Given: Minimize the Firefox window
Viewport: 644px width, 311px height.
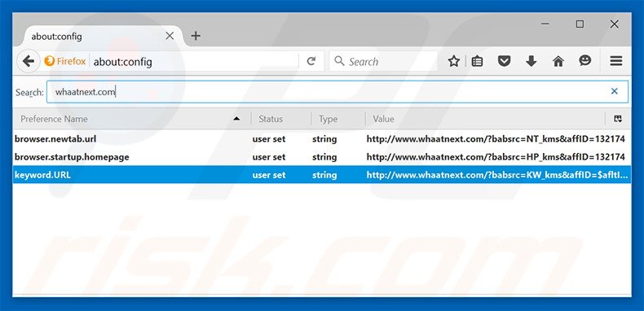Looking at the screenshot, I should (545, 24).
